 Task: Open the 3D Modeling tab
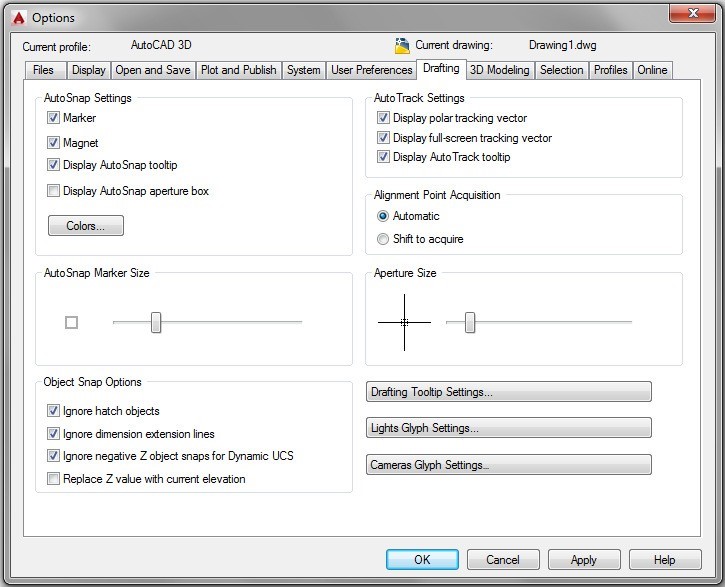500,70
